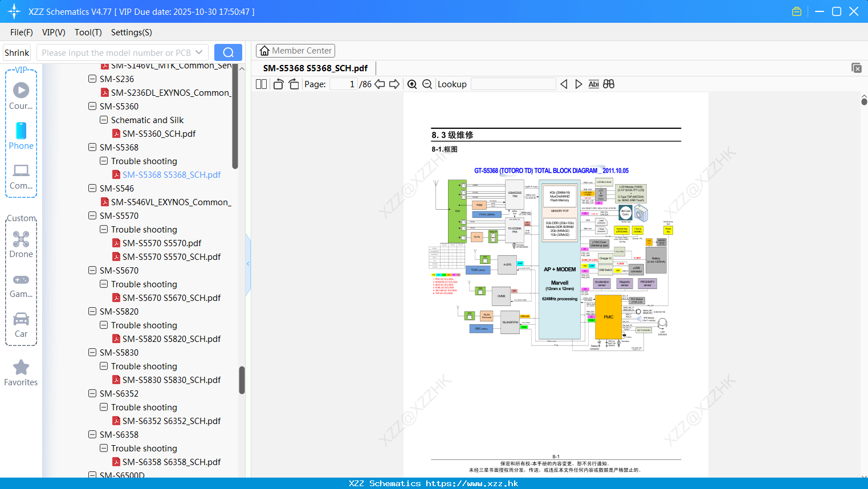Select Phone category in sidebar
The width and height of the screenshot is (868, 489).
(21, 136)
